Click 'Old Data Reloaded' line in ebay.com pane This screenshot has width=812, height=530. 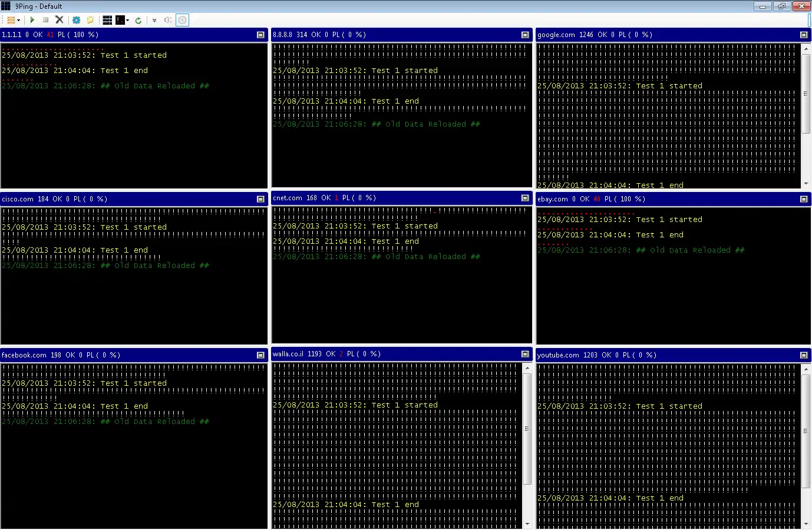[641, 250]
